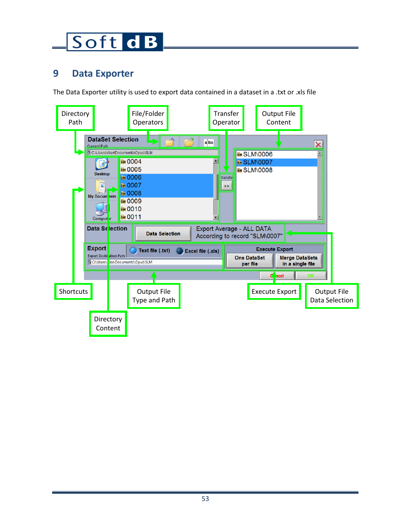Click the Cancel button
411x532 pixels.
(277, 276)
